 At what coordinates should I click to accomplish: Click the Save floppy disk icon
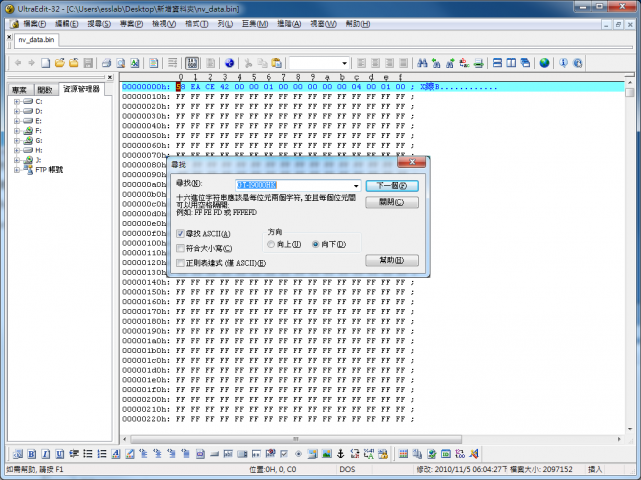click(x=88, y=63)
